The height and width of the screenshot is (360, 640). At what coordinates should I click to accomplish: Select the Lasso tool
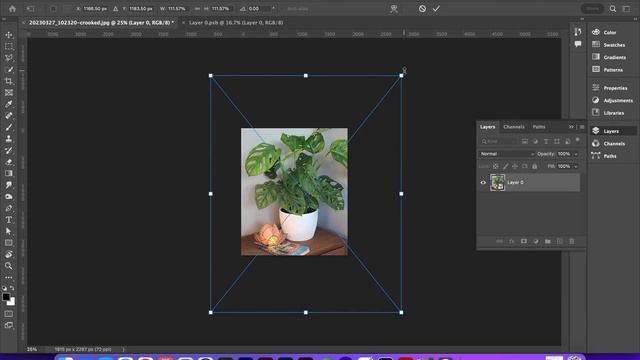coord(9,58)
